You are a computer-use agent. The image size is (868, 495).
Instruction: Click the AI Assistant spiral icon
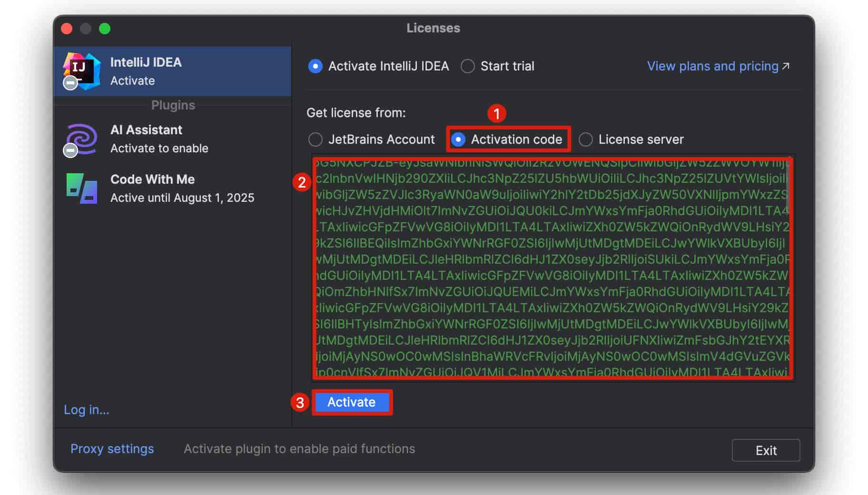point(82,139)
